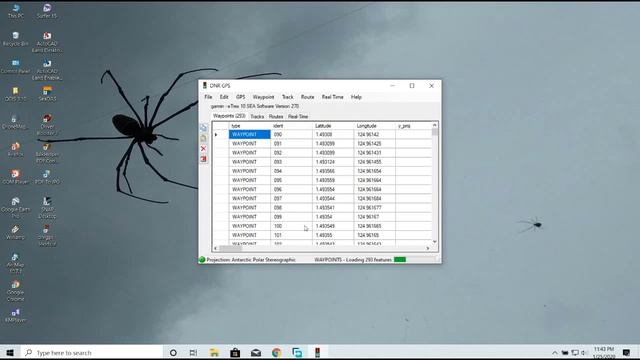The width and height of the screenshot is (640, 360).
Task: Click the red X delete icon in side toolbar
Action: click(203, 149)
